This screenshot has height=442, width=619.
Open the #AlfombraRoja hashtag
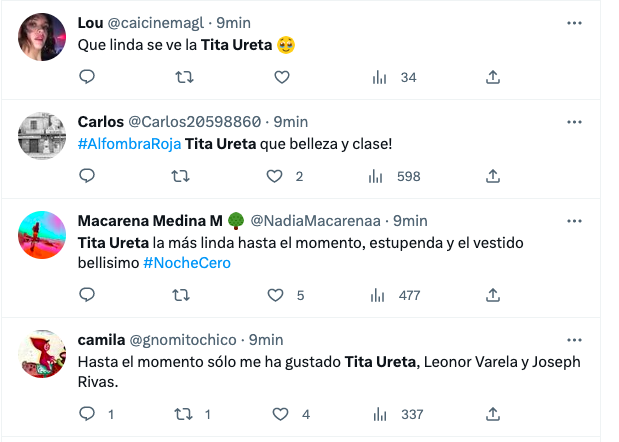pos(129,143)
